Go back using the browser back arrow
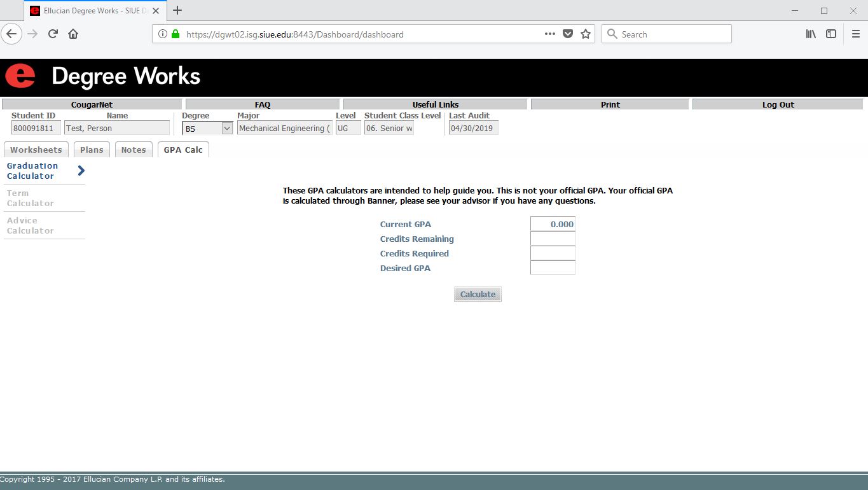868x490 pixels. (11, 34)
